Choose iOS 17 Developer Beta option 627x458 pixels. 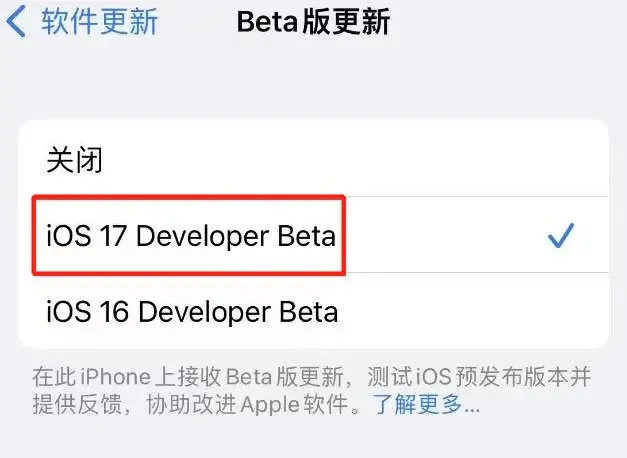[191, 236]
